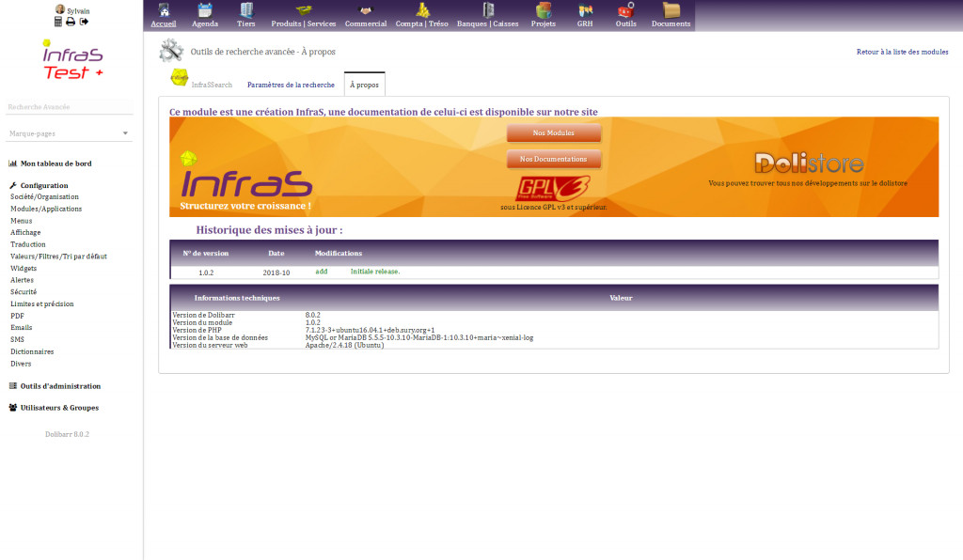This screenshot has width=963, height=560.
Task: Click the Version de PHP label
Action: (197, 330)
